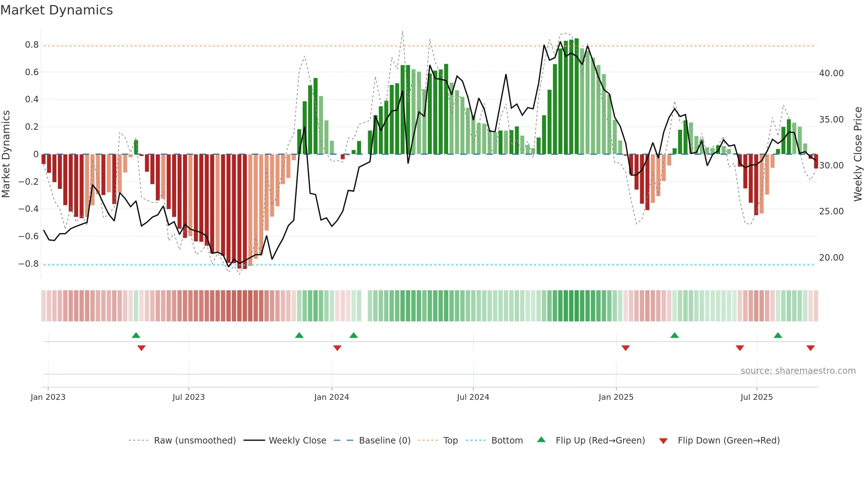Viewport: 868px width, 488px height.
Task: Toggle the Bottom legend entry
Action: tap(494, 440)
